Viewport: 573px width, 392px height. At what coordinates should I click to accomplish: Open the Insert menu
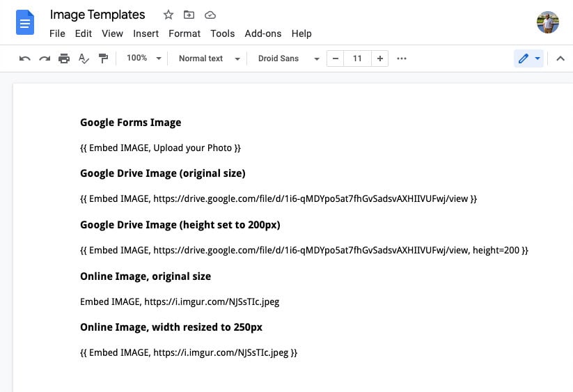click(146, 33)
